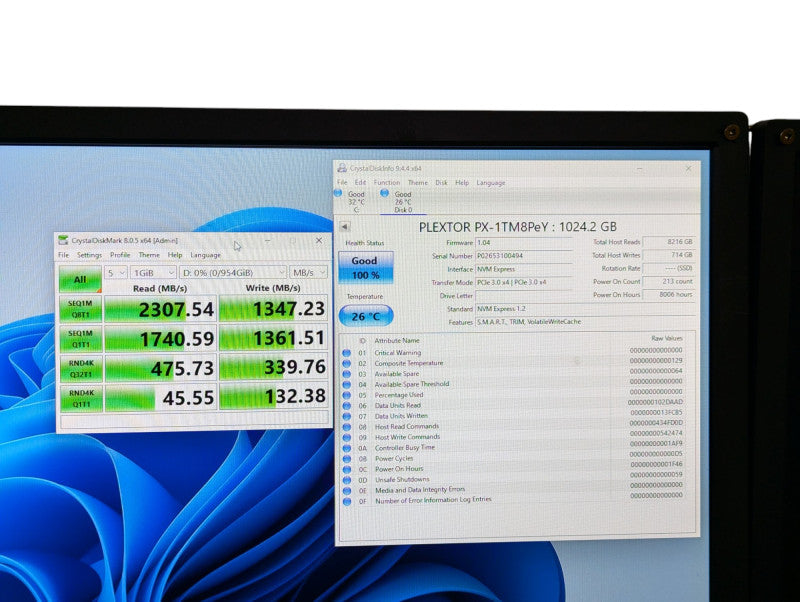The height and width of the screenshot is (602, 800).
Task: Open File menu in CrystalDiskMark
Action: pos(63,255)
